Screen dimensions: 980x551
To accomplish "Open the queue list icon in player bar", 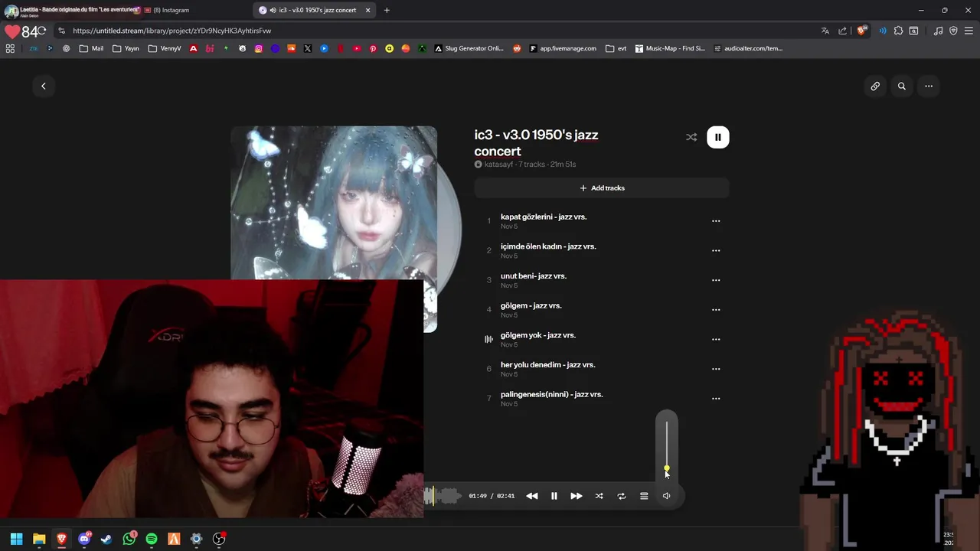I will (x=644, y=496).
